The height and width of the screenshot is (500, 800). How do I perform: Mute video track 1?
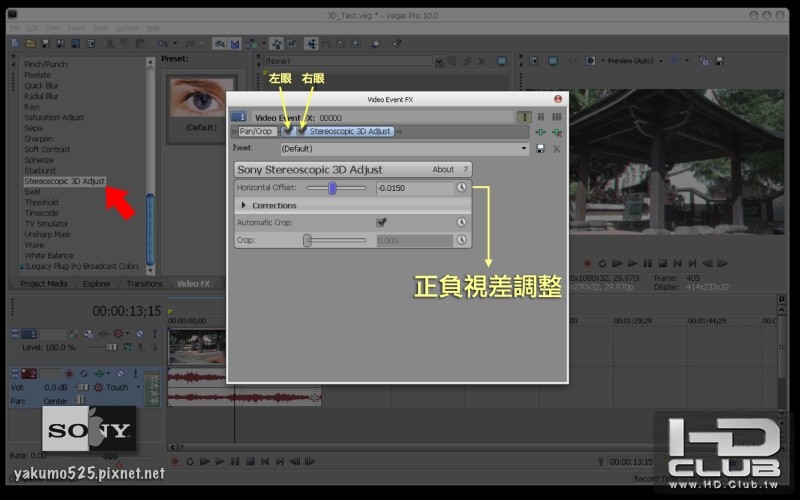pos(140,334)
